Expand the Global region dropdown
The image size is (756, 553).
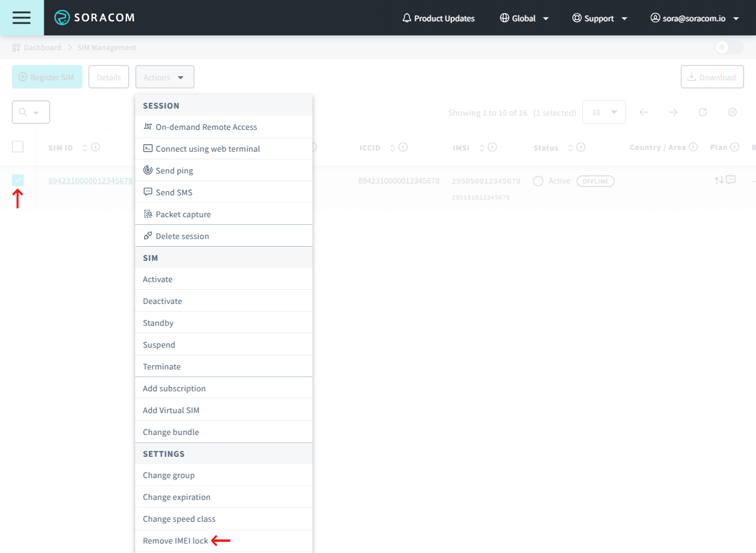pyautogui.click(x=524, y=18)
